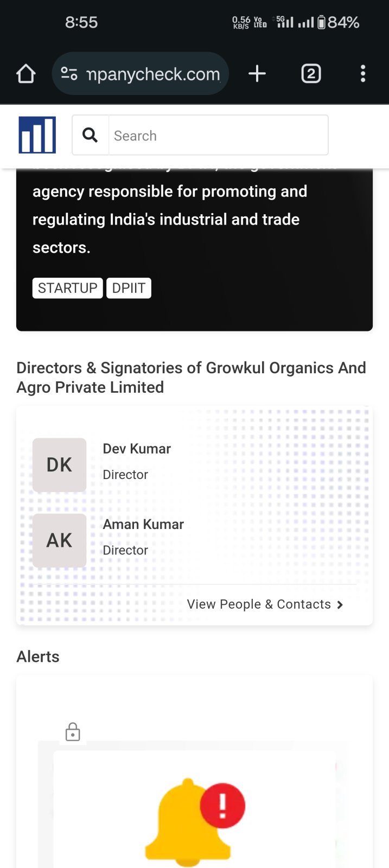The width and height of the screenshot is (389, 868).
Task: Tap the DK avatar tile
Action: [x=59, y=465]
